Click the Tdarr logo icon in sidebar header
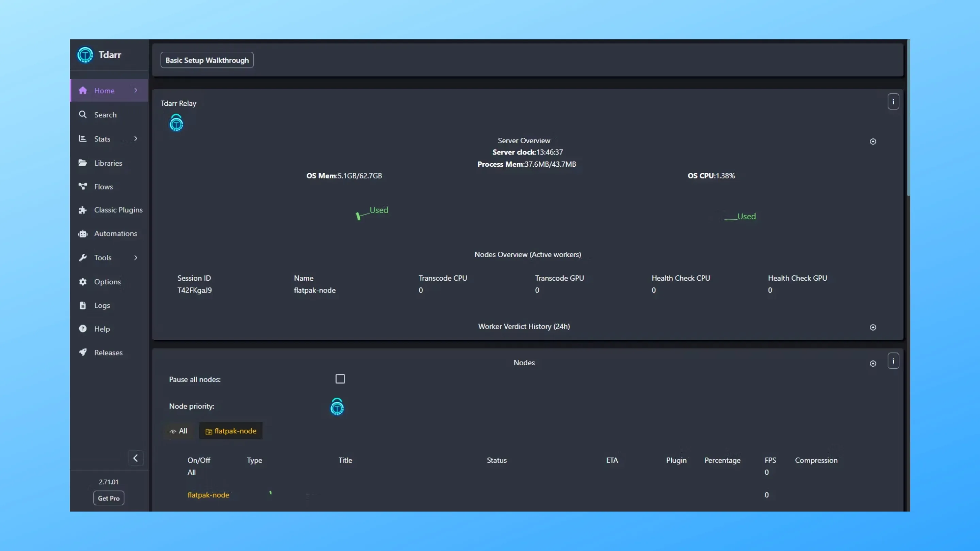Screen dimensions: 980x551 click(85, 55)
